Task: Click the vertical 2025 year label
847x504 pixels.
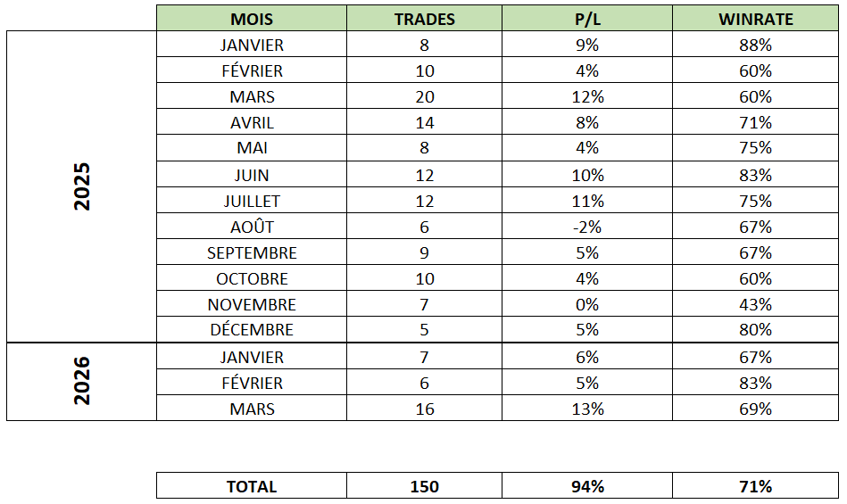Action: (x=82, y=186)
